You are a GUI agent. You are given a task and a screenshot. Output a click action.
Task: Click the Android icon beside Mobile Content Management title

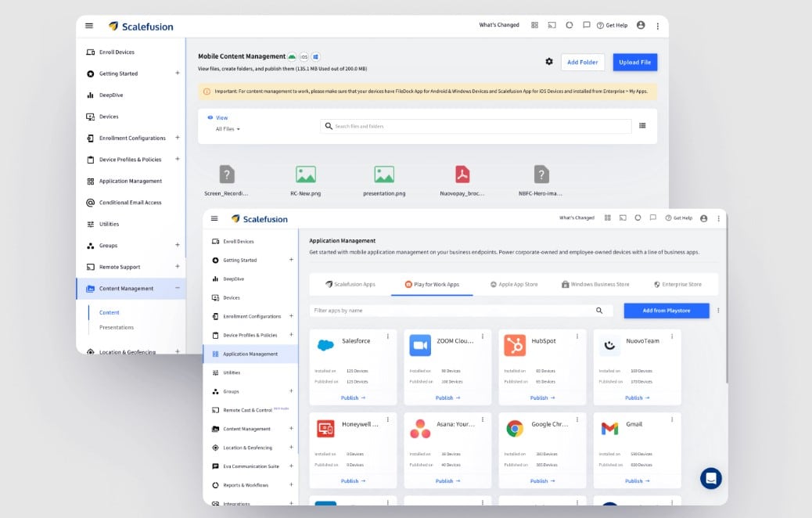tap(292, 56)
